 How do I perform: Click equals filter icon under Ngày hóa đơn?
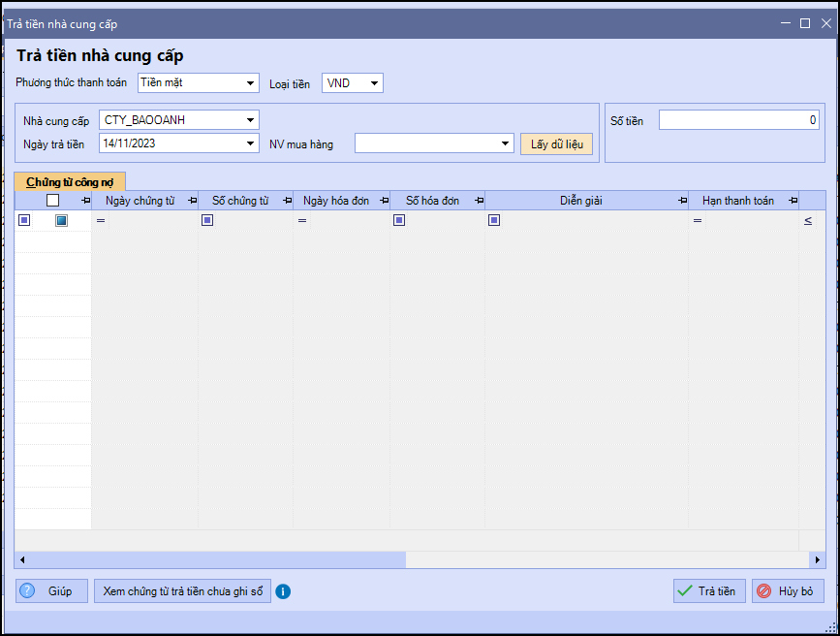[302, 221]
